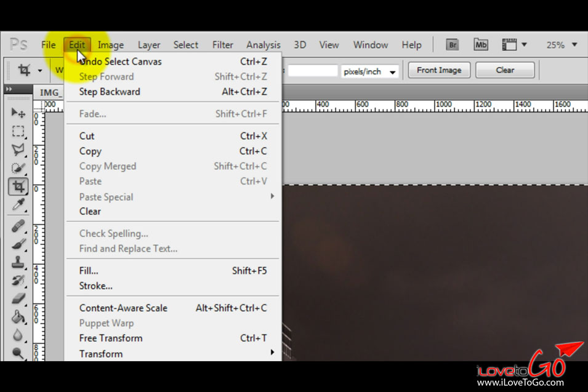Screen dimensions: 588x392
Task: Choose Clear in the Edit menu
Action: point(173,211)
